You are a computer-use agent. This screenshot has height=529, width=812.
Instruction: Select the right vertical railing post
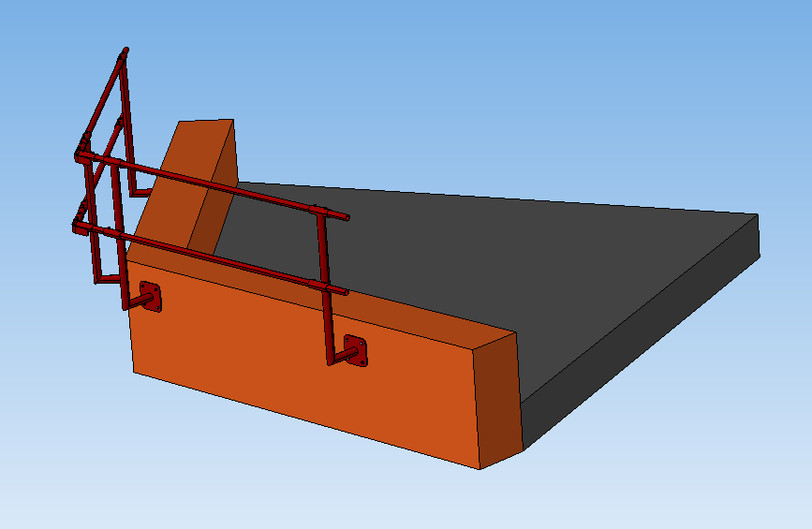click(326, 287)
